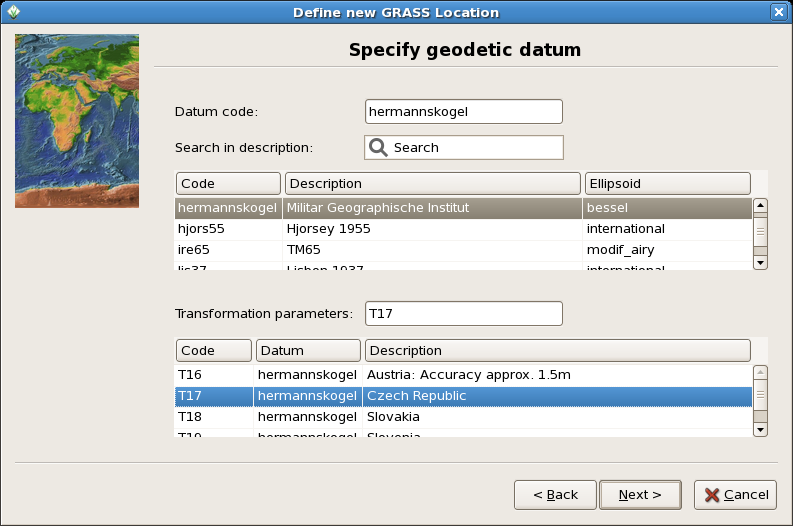Click the world map image
This screenshot has height=526, width=793.
[x=77, y=121]
